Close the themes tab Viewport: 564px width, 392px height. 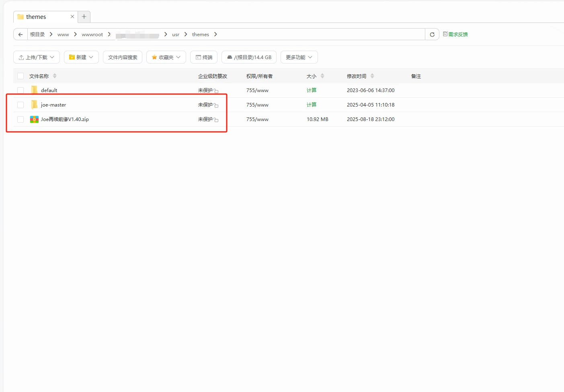[x=72, y=17]
